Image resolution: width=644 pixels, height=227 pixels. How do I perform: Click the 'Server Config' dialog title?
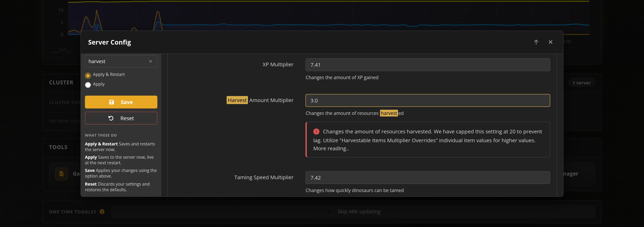click(x=109, y=42)
